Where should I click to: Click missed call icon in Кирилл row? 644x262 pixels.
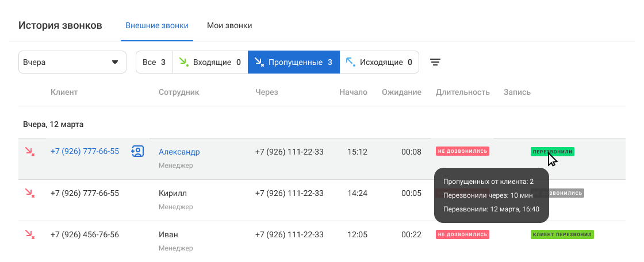point(29,193)
